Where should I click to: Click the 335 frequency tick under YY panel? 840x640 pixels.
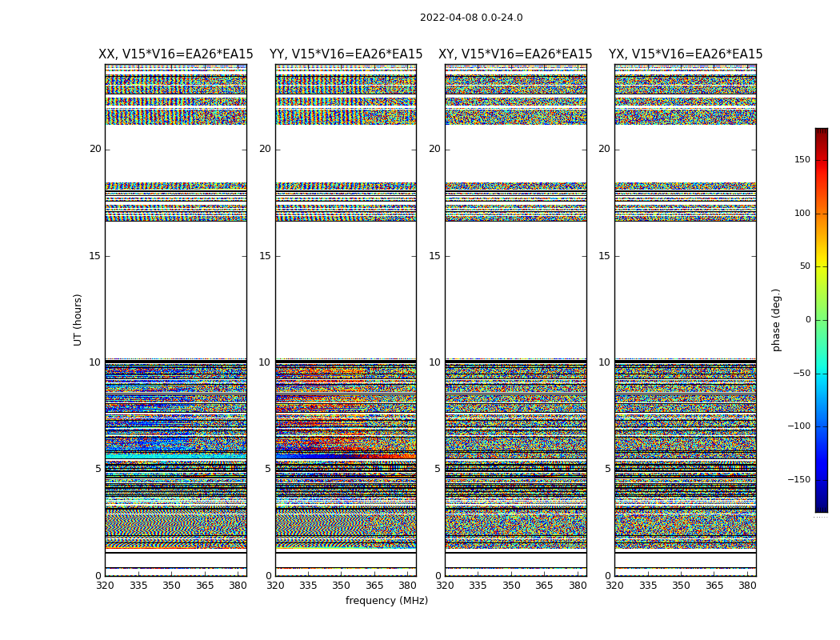click(308, 586)
